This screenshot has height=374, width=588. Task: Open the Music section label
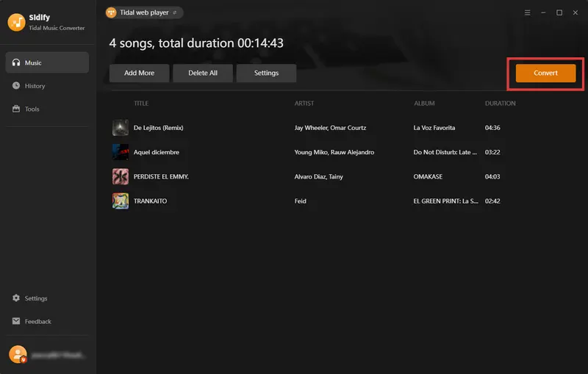(33, 63)
